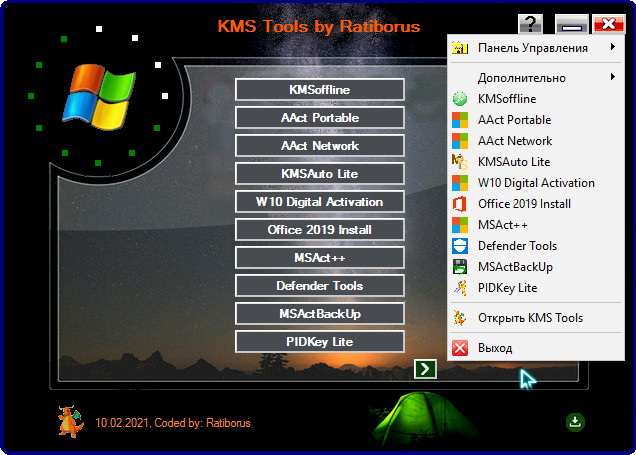Choose AAct Portable from the popup menu
The image size is (636, 455).
click(514, 120)
